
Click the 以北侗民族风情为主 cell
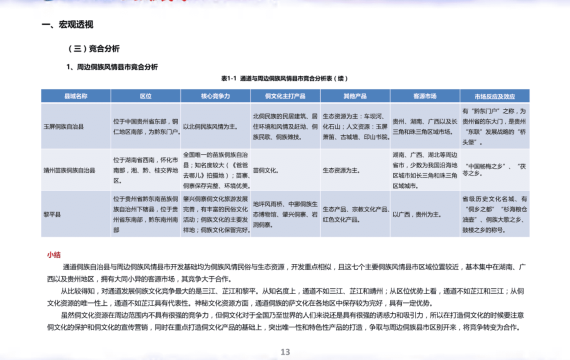coord(215,126)
